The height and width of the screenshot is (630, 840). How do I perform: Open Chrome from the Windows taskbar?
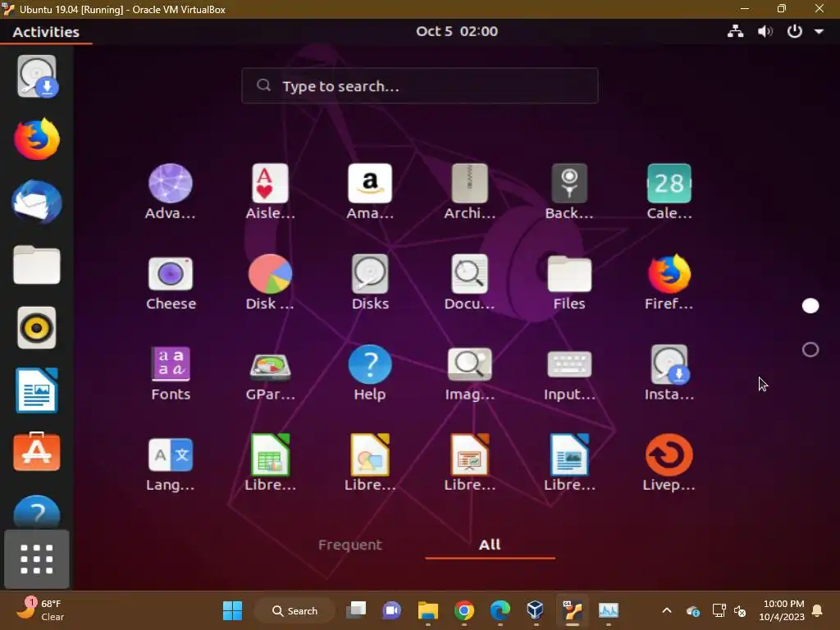pos(464,610)
